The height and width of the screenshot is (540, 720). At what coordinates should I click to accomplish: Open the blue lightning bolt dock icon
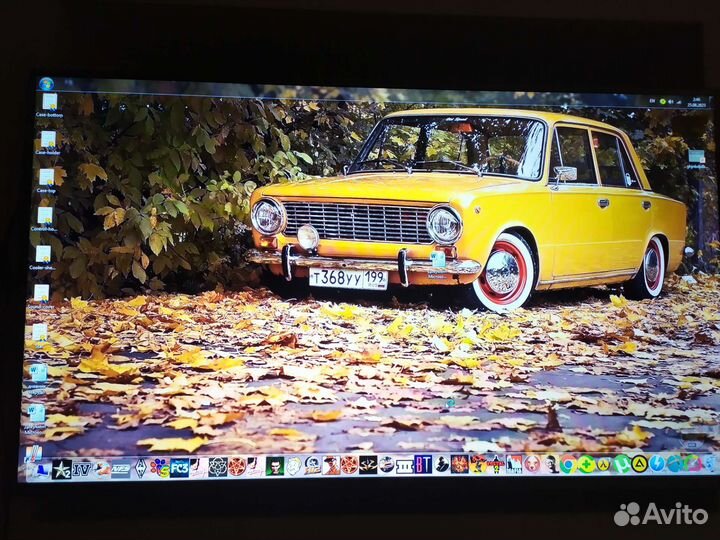click(x=657, y=463)
